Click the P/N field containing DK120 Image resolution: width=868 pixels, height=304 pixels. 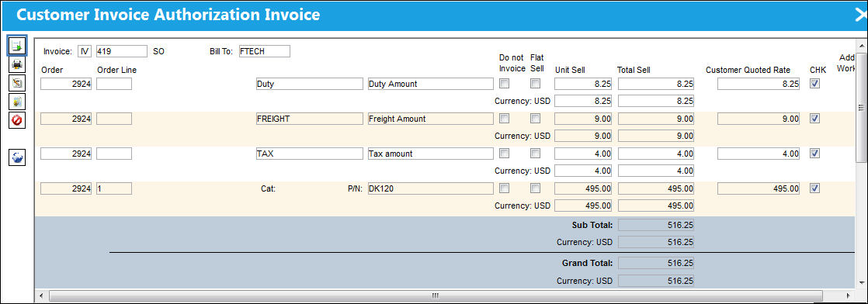431,188
